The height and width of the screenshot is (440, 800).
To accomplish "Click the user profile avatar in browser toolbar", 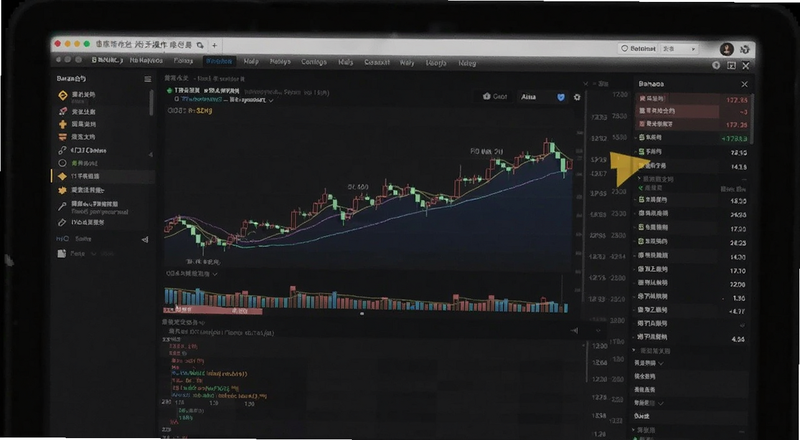I will click(727, 49).
